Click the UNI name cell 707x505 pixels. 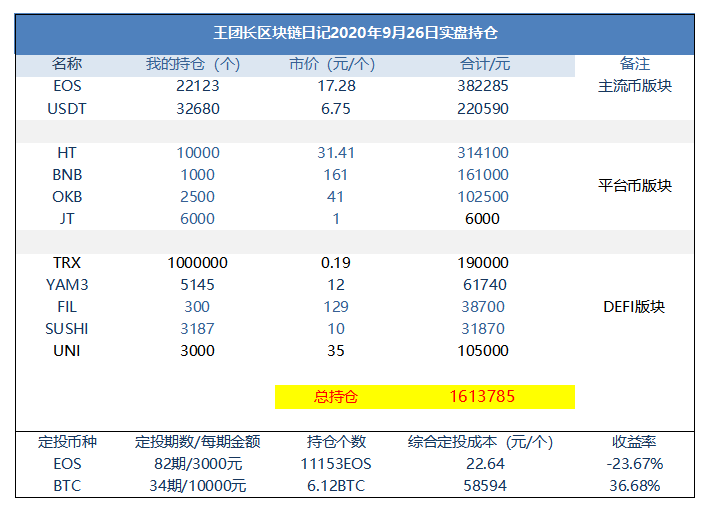pos(67,351)
